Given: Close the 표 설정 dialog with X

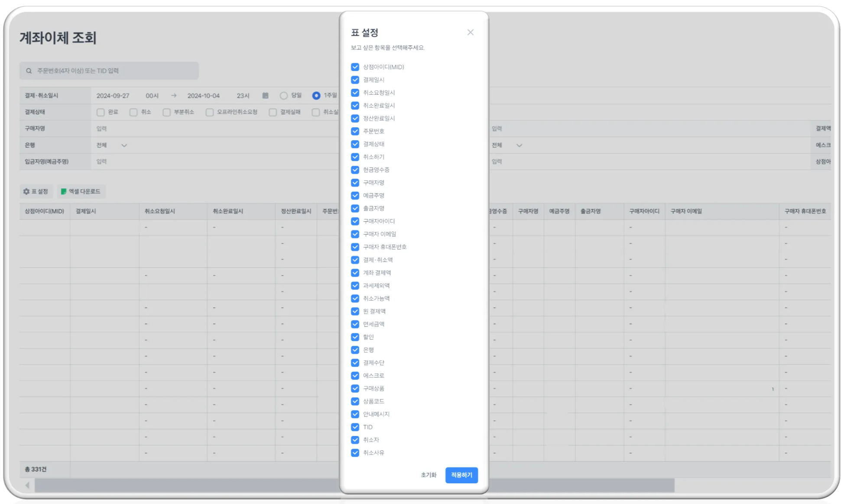Looking at the screenshot, I should (470, 32).
